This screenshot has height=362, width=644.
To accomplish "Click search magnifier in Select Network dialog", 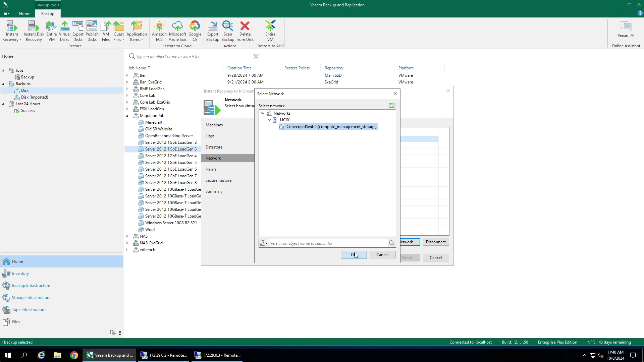I will tap(391, 243).
